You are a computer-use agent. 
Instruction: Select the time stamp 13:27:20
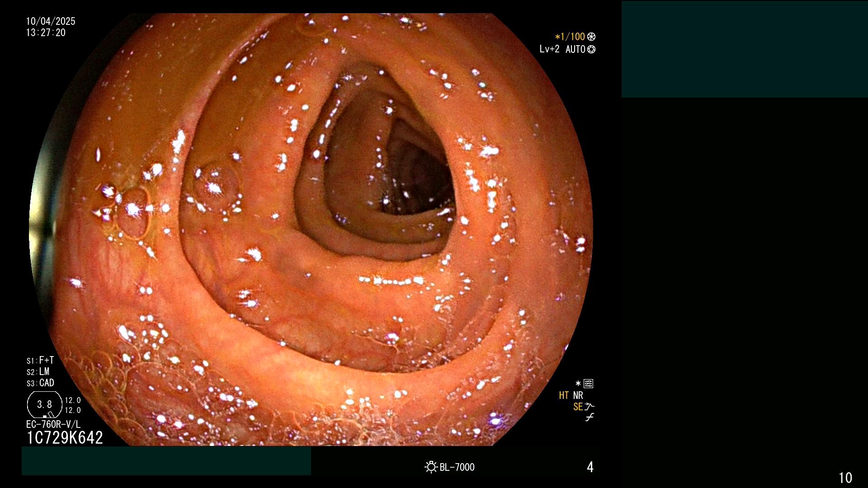pyautogui.click(x=46, y=33)
